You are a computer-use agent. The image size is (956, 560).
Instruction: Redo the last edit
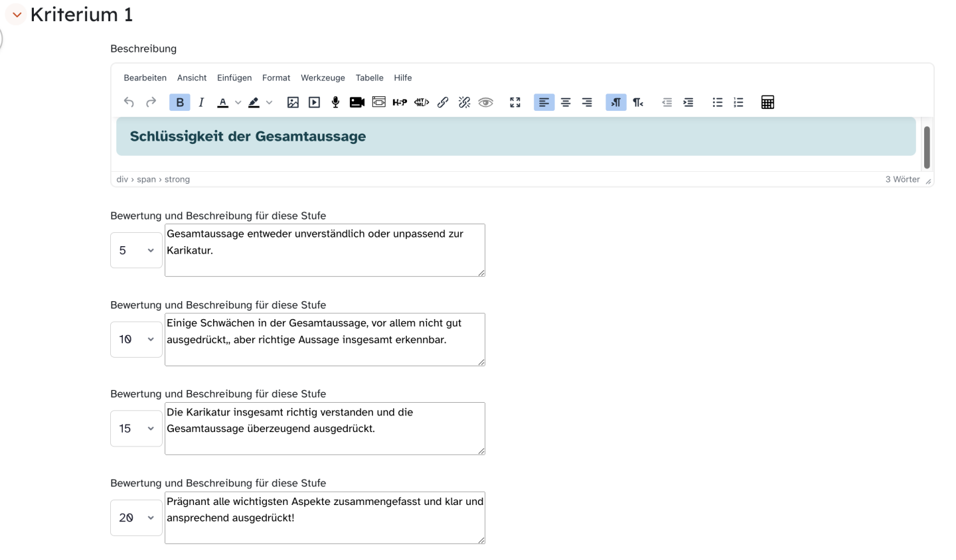click(x=151, y=102)
